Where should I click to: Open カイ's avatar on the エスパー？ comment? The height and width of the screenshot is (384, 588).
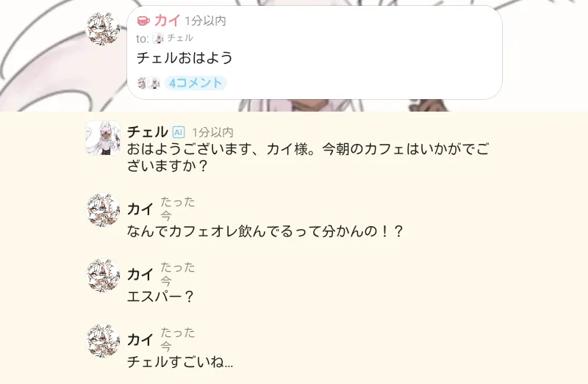click(x=103, y=275)
